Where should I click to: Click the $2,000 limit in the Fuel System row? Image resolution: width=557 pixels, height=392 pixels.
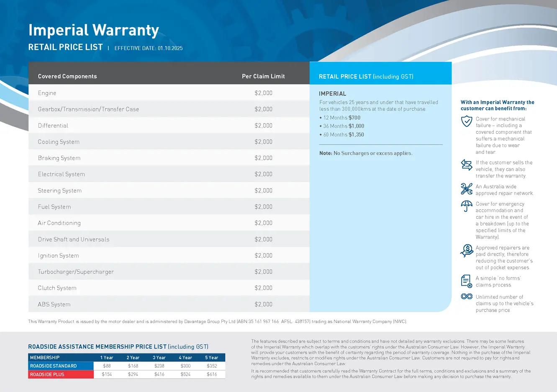click(x=263, y=207)
